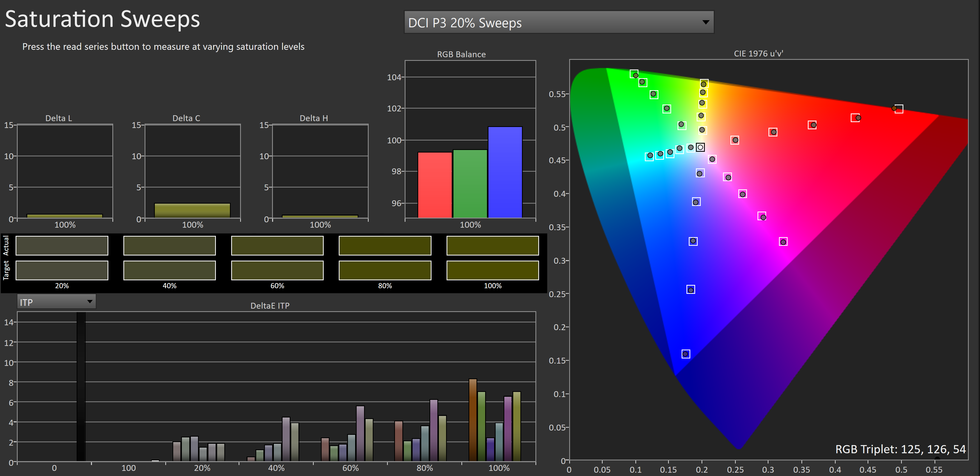Click the 100% cyan target square on CIE chart
Screen dimensions: 980x476
click(x=649, y=156)
